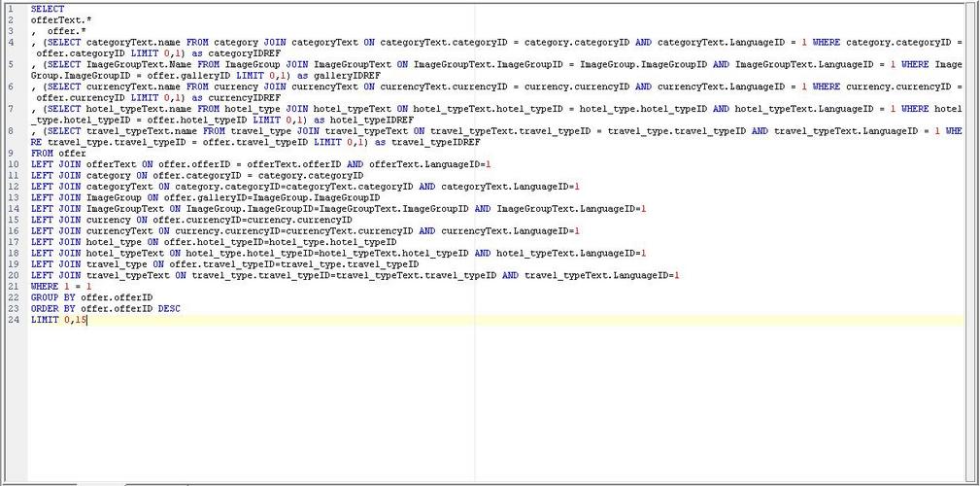Click the SELECT keyword on line 1

tap(47, 10)
